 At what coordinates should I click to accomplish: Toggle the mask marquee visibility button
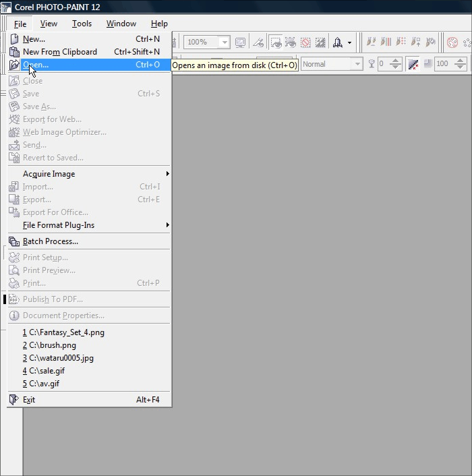click(276, 42)
